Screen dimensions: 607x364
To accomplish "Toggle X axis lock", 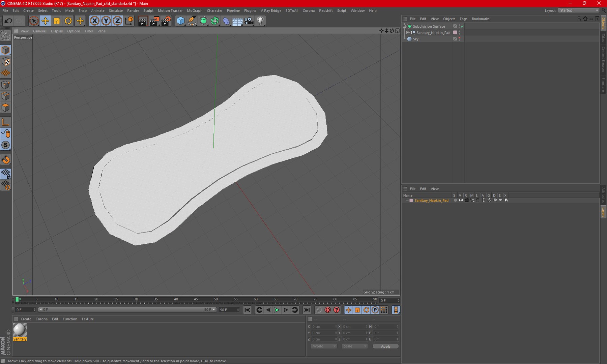I will coord(95,21).
